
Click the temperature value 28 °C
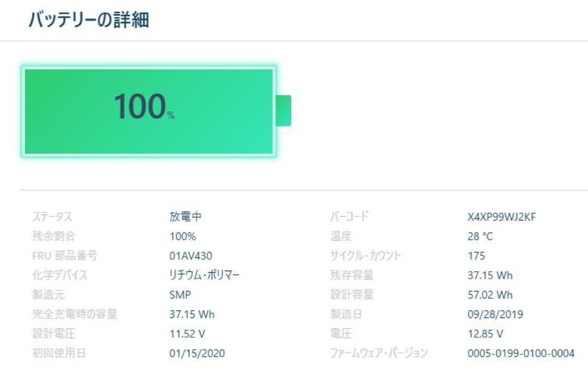coord(480,237)
